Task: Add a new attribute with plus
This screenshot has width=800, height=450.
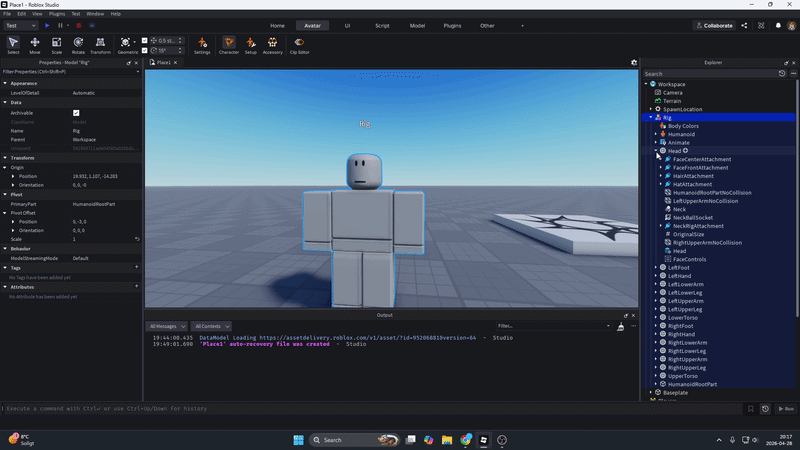Action: pos(136,286)
